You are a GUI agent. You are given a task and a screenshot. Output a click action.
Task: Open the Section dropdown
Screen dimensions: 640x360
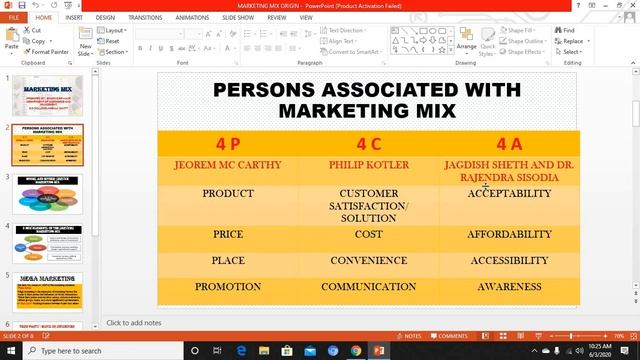(x=112, y=52)
